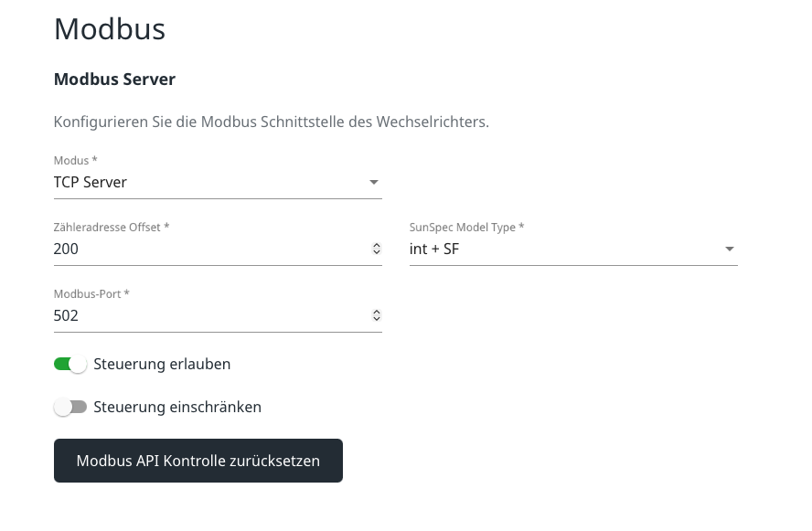Viewport: 812px width, 531px height.
Task: Click the "Steuerung erlauben" label text
Action: [x=162, y=364]
